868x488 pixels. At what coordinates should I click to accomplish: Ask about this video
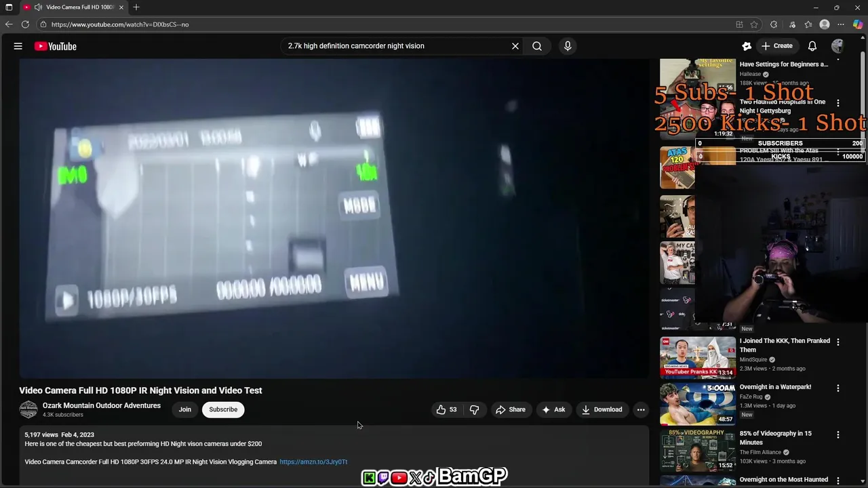(553, 409)
